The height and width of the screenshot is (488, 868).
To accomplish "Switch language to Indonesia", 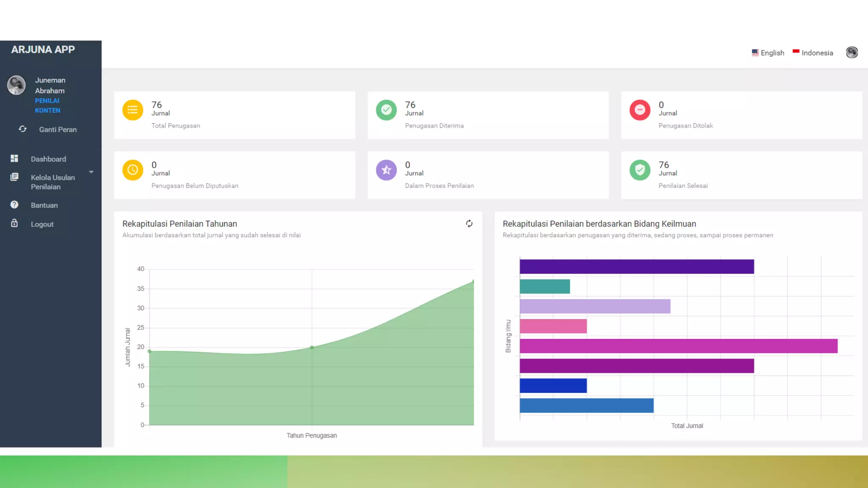I will pyautogui.click(x=813, y=53).
